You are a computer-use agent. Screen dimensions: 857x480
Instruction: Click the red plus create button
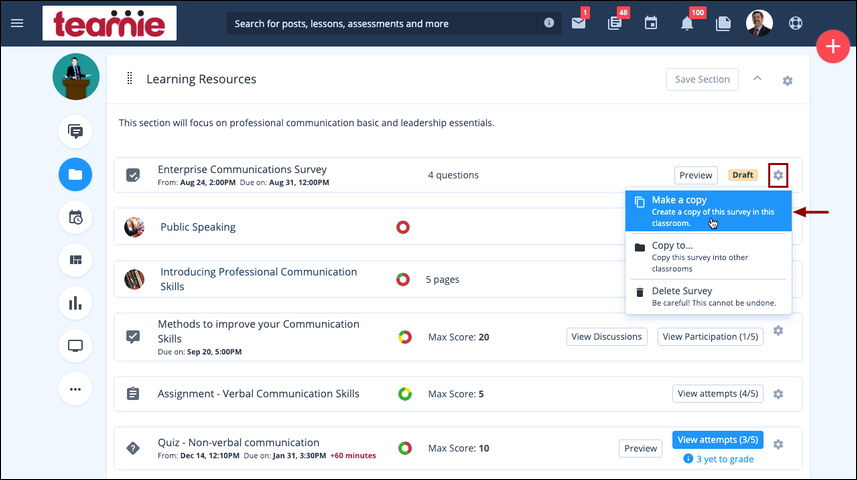point(832,46)
